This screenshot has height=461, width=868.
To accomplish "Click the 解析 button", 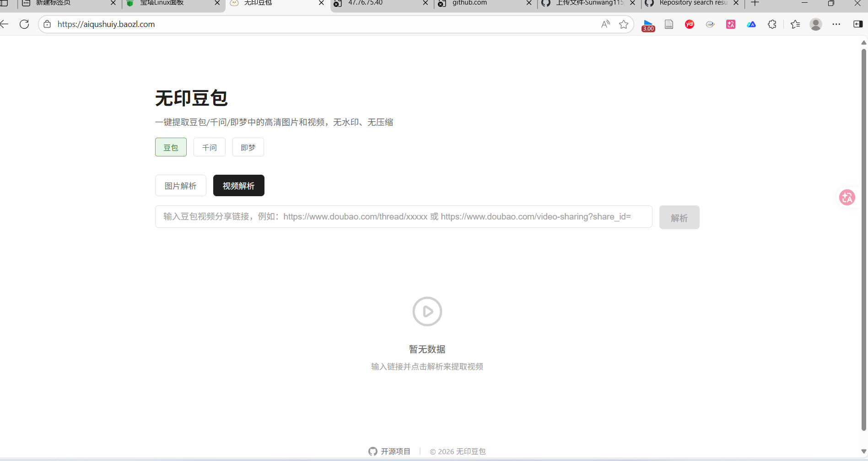I will 679,217.
